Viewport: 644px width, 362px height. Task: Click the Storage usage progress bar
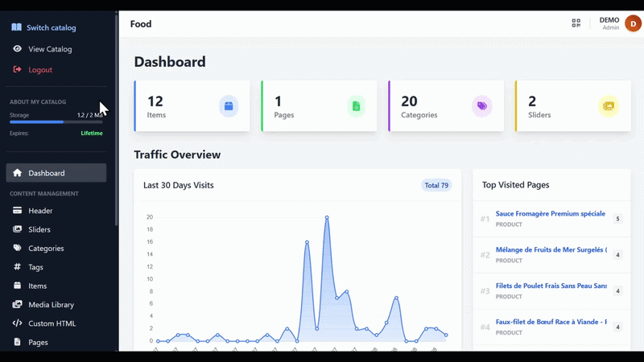pyautogui.click(x=56, y=122)
